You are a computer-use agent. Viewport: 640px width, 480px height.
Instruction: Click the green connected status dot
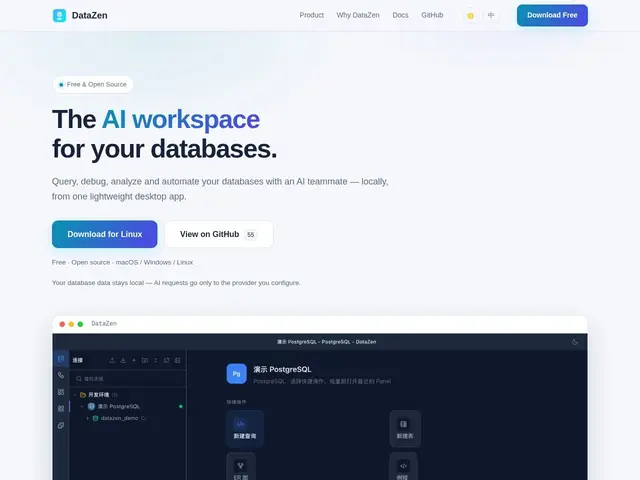pos(181,407)
